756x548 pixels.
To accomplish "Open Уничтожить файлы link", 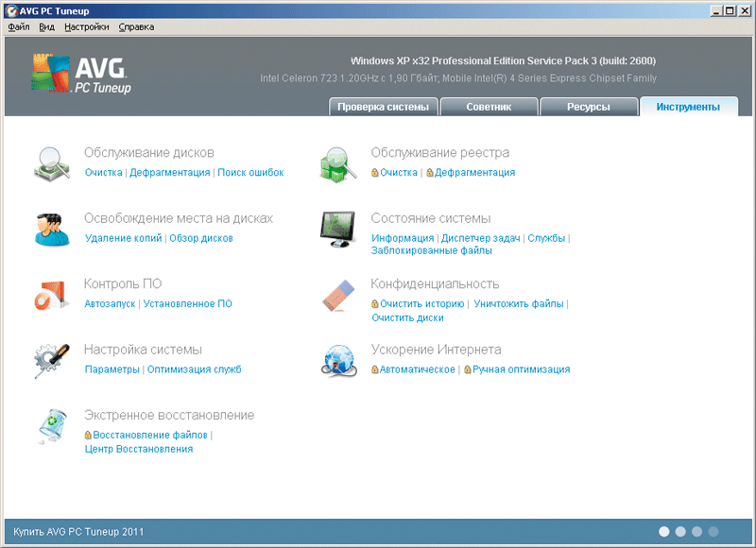I will pyautogui.click(x=519, y=303).
